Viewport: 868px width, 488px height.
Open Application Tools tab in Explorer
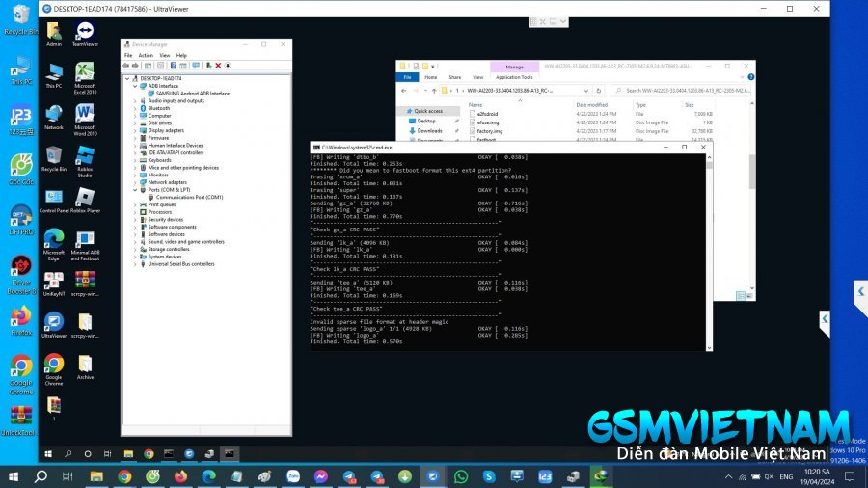click(514, 77)
